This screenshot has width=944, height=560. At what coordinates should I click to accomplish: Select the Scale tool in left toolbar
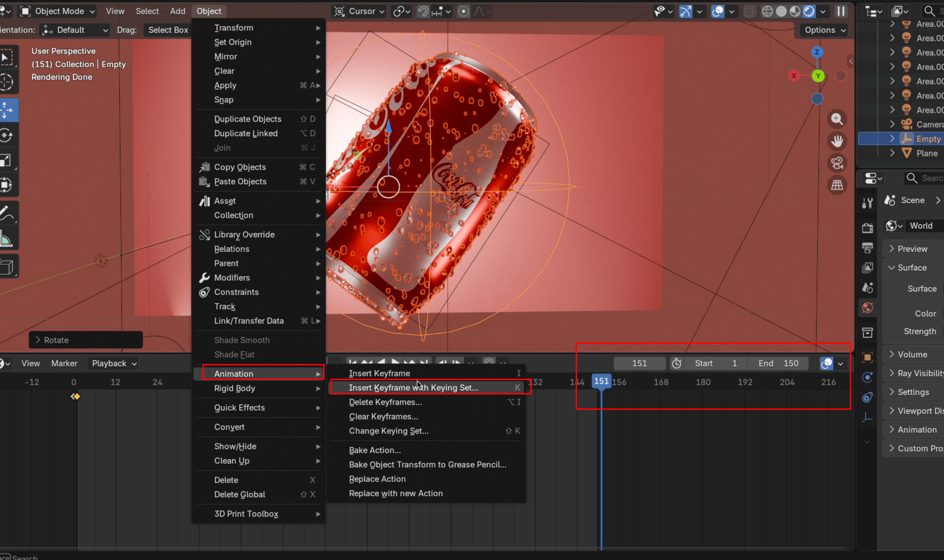pos(7,160)
